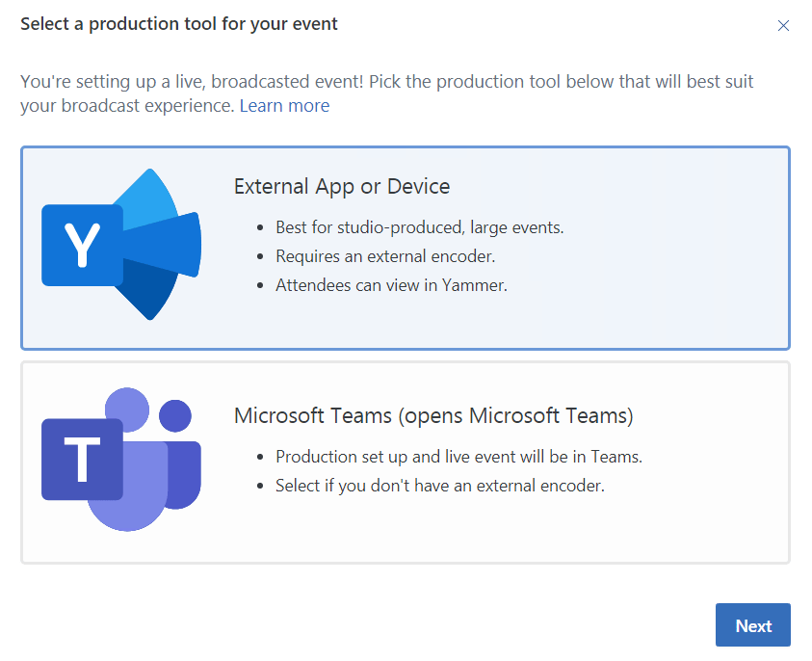Click the Microsoft Teams heading text
The image size is (812, 661).
coord(433,414)
